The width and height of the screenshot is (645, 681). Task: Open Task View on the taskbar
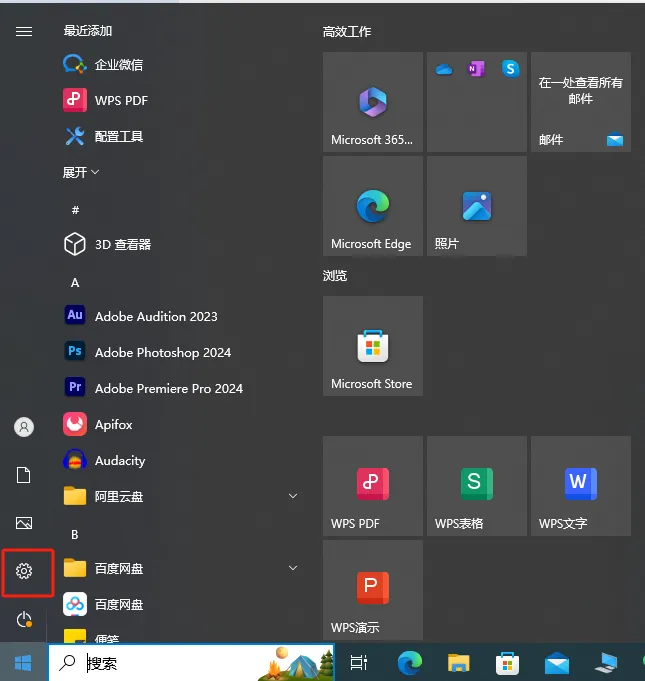point(358,662)
